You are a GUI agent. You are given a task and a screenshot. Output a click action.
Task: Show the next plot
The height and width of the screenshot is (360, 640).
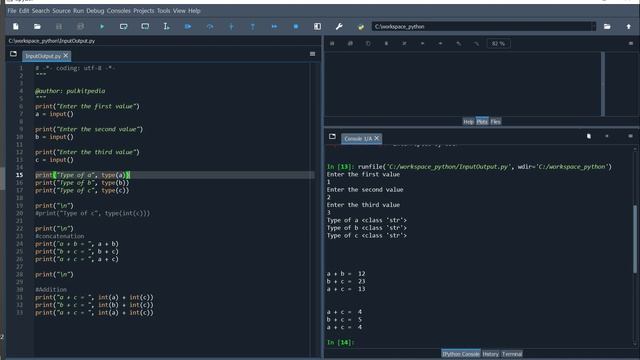point(440,43)
